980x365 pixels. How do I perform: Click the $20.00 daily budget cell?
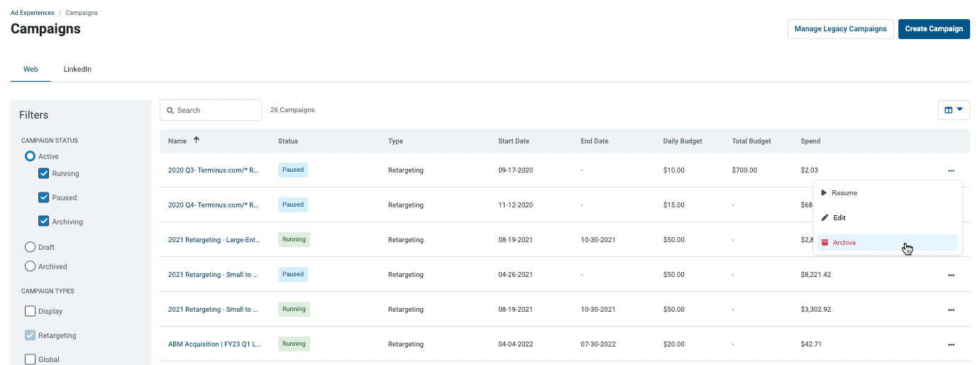click(674, 344)
